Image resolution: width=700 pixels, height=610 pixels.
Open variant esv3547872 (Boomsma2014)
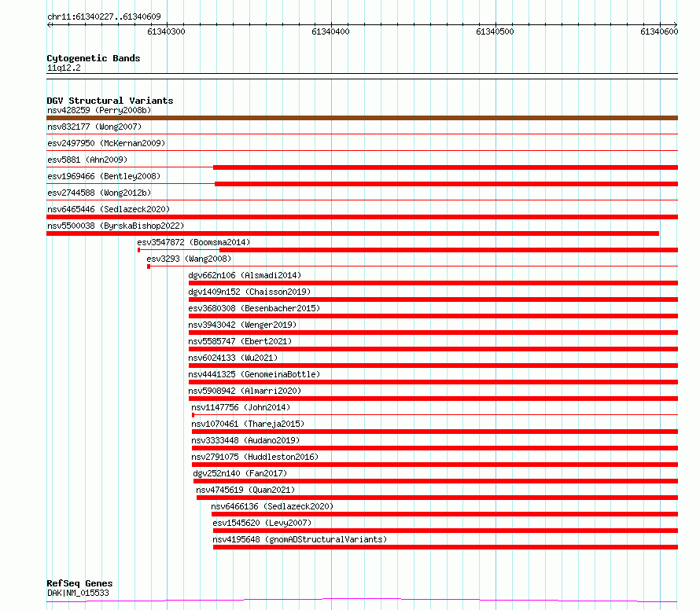(193, 242)
